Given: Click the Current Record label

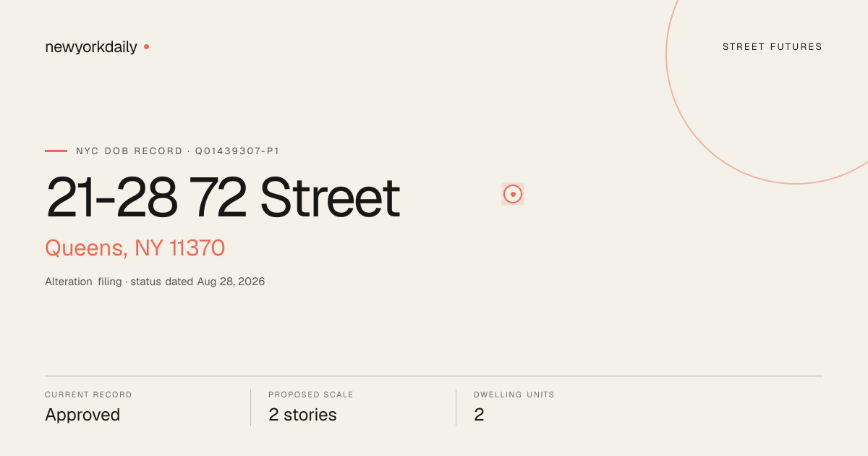Looking at the screenshot, I should pyautogui.click(x=88, y=395).
